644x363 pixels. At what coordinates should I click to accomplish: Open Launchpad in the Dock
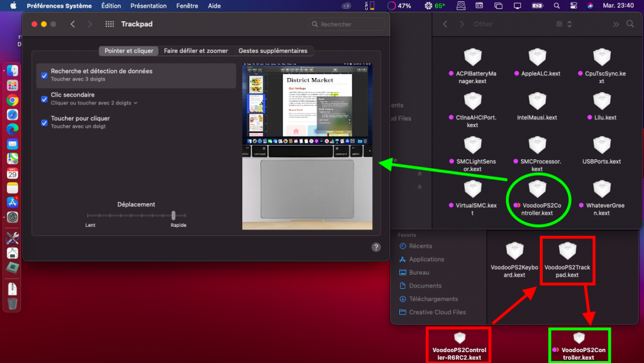(12, 86)
